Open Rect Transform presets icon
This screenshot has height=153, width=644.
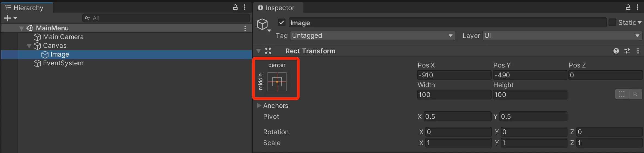click(x=627, y=51)
